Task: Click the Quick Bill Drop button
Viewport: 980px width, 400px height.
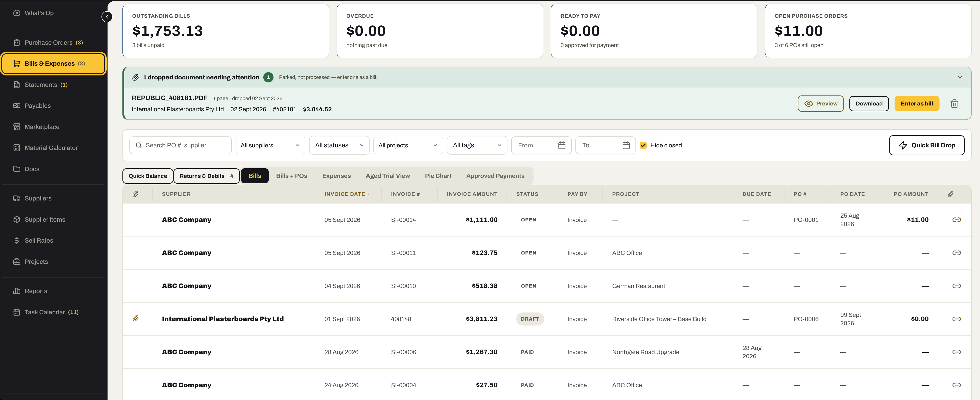Action: (x=926, y=145)
